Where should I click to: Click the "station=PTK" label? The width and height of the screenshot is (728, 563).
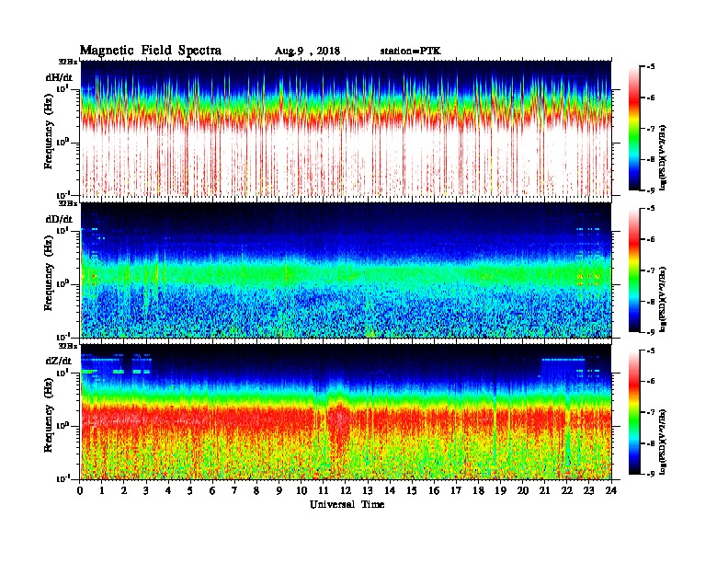(411, 51)
